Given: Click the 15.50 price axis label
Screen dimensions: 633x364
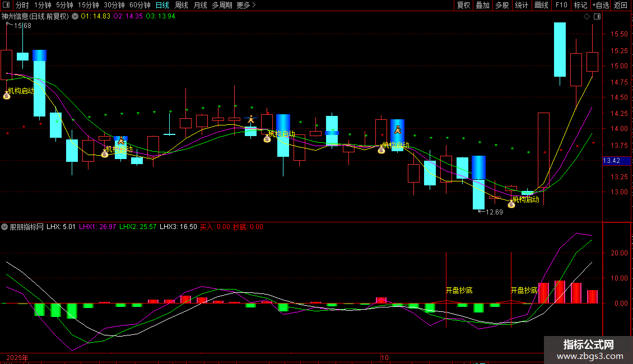Looking at the screenshot, I should click(x=619, y=34).
